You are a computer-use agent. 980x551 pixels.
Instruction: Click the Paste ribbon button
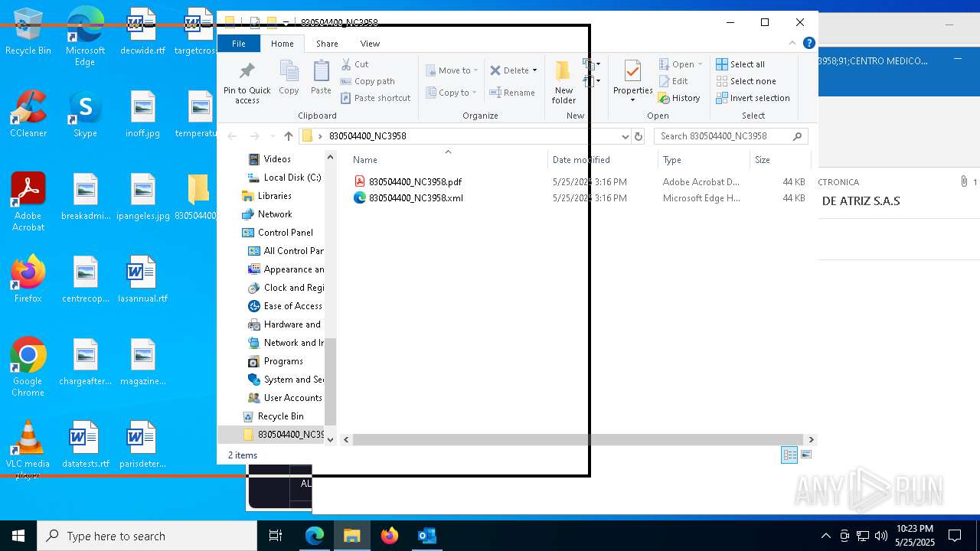(x=321, y=78)
